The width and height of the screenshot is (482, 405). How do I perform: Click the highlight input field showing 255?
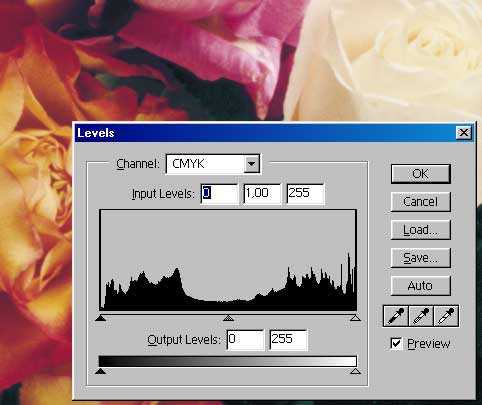click(305, 193)
